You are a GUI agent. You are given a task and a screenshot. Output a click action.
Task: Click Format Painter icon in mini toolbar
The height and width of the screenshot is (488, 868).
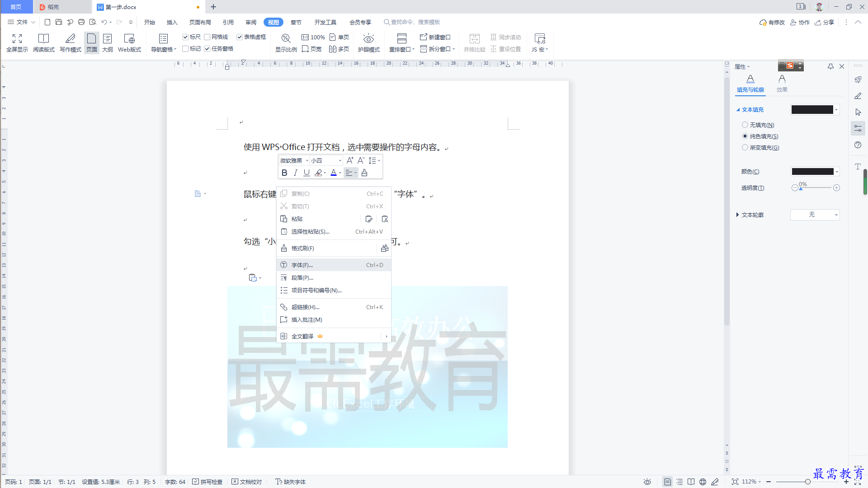tap(364, 173)
